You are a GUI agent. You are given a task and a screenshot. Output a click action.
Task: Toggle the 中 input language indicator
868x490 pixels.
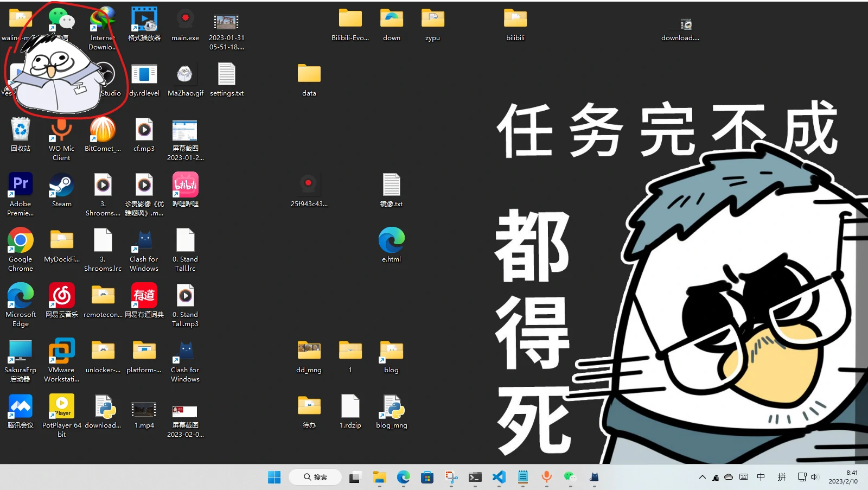click(761, 477)
